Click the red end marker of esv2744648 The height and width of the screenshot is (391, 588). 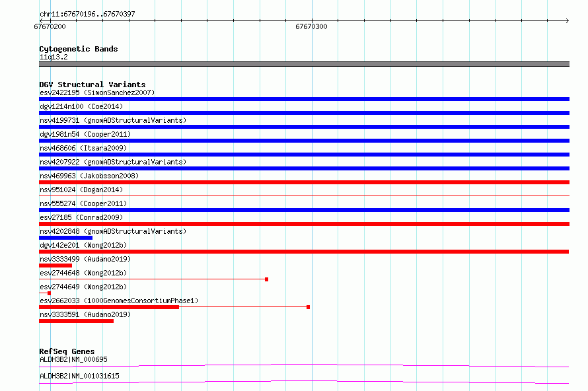[267, 279]
